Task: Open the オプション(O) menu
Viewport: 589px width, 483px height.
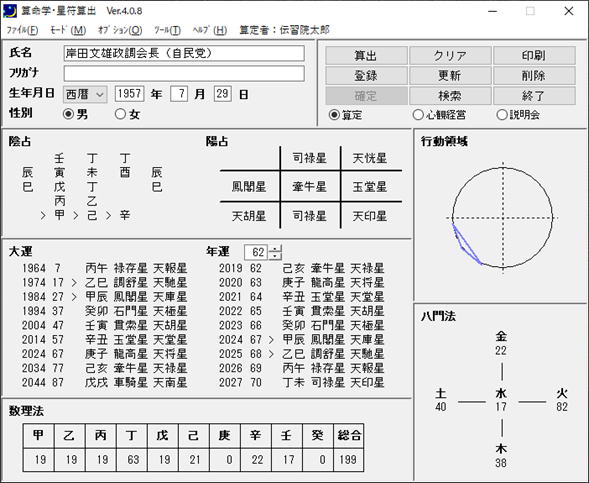Action: (x=120, y=30)
